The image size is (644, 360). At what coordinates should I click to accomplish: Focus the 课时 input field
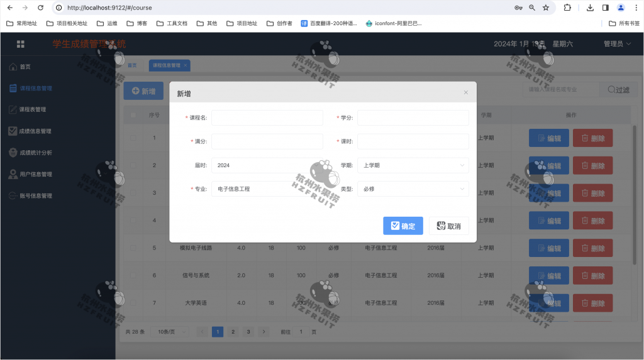(x=413, y=141)
